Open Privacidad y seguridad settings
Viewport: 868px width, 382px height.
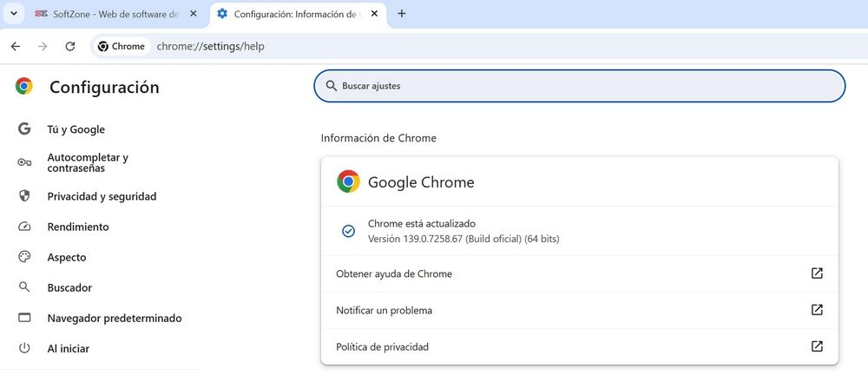(102, 196)
